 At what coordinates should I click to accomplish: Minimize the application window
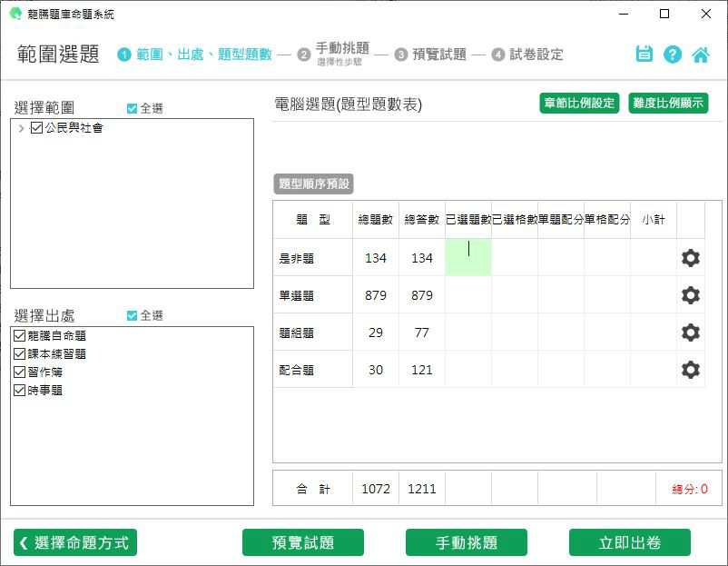[x=624, y=14]
